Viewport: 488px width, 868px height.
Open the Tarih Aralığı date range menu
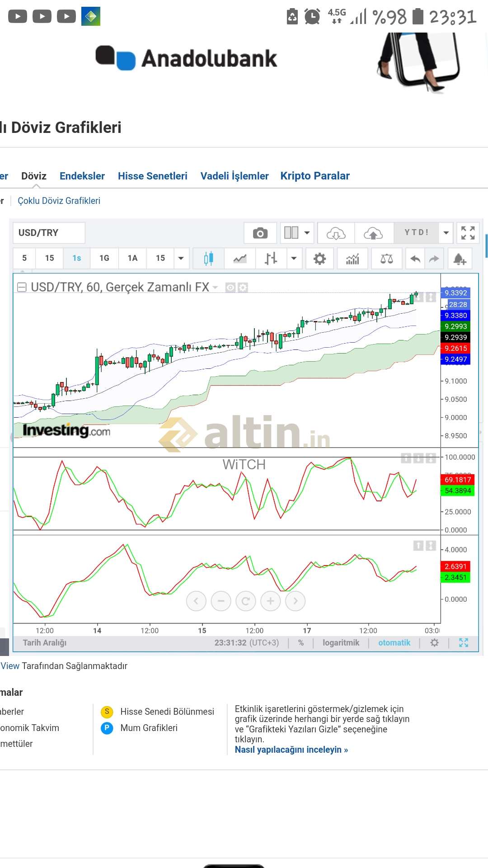coord(45,642)
